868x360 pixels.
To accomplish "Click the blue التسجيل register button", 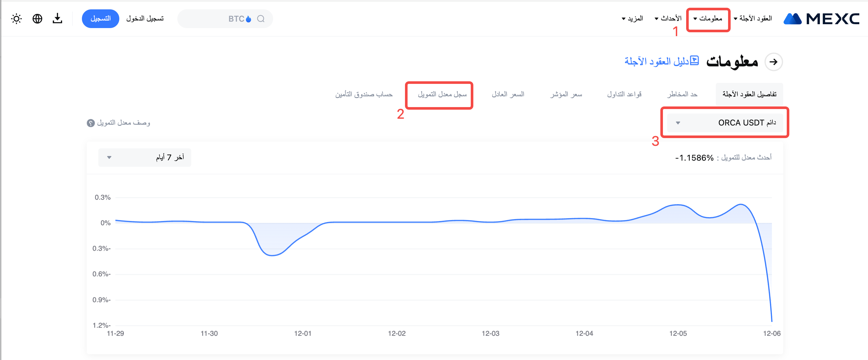I will pos(100,18).
